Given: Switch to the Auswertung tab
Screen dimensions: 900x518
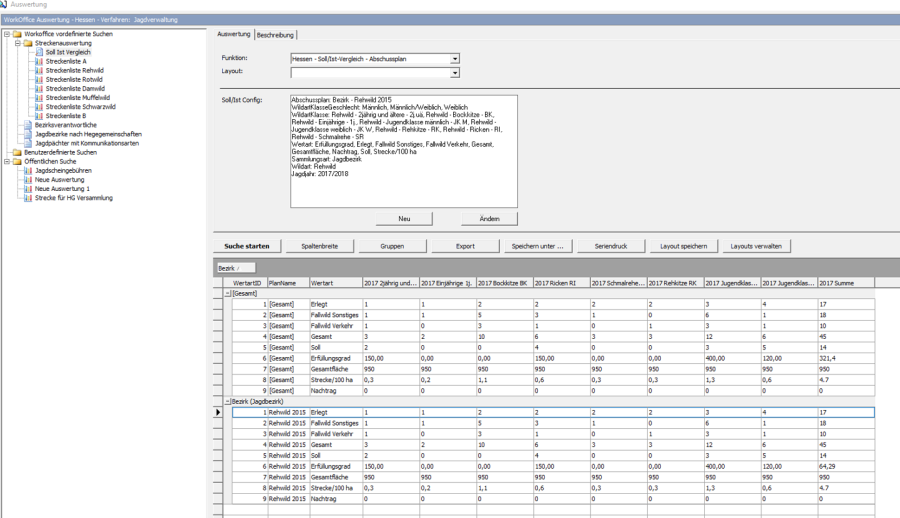Looking at the screenshot, I should (234, 35).
